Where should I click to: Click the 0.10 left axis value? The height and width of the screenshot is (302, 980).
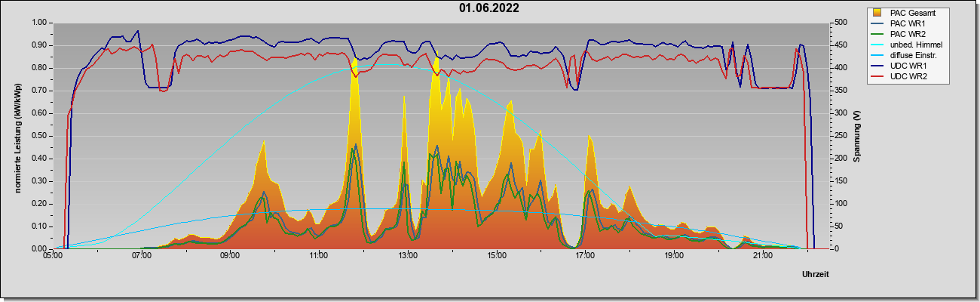point(38,226)
